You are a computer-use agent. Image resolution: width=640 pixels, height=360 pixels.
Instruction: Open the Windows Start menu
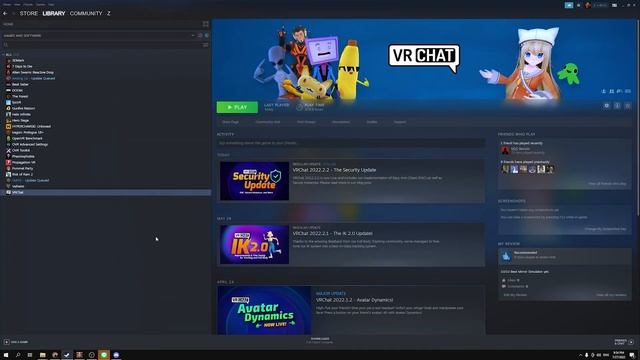click(6, 355)
